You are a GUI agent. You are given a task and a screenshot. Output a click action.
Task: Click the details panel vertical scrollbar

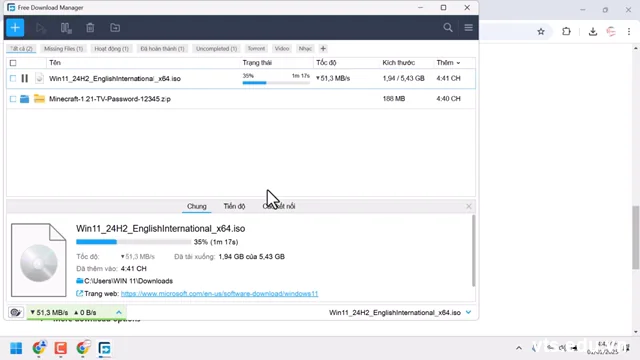point(473,251)
